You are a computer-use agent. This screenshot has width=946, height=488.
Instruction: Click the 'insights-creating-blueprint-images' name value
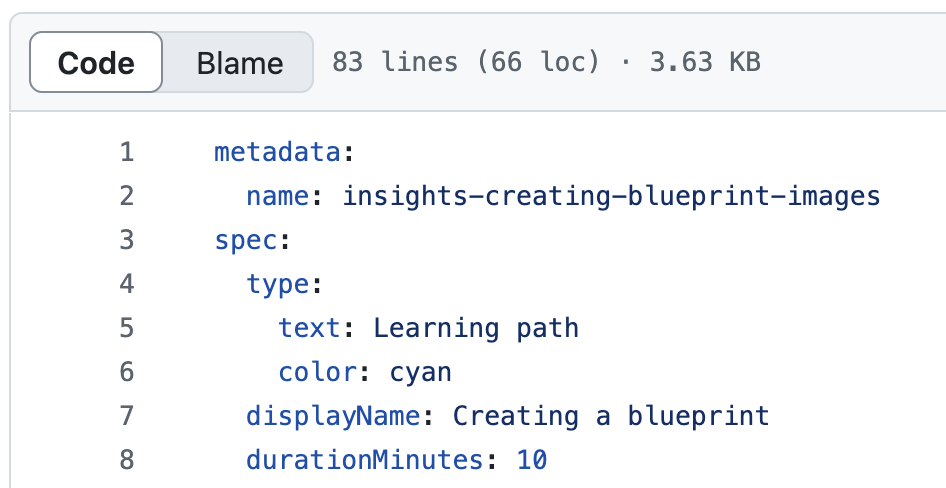611,197
